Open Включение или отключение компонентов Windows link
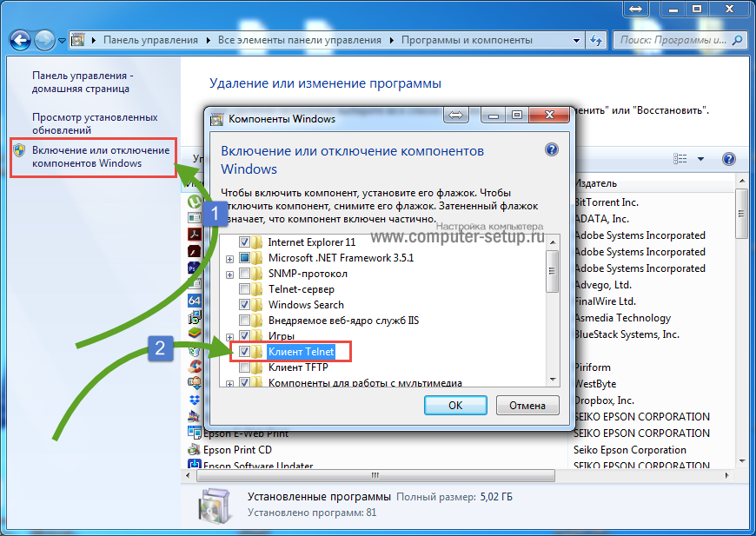The width and height of the screenshot is (756, 536). pyautogui.click(x=101, y=156)
